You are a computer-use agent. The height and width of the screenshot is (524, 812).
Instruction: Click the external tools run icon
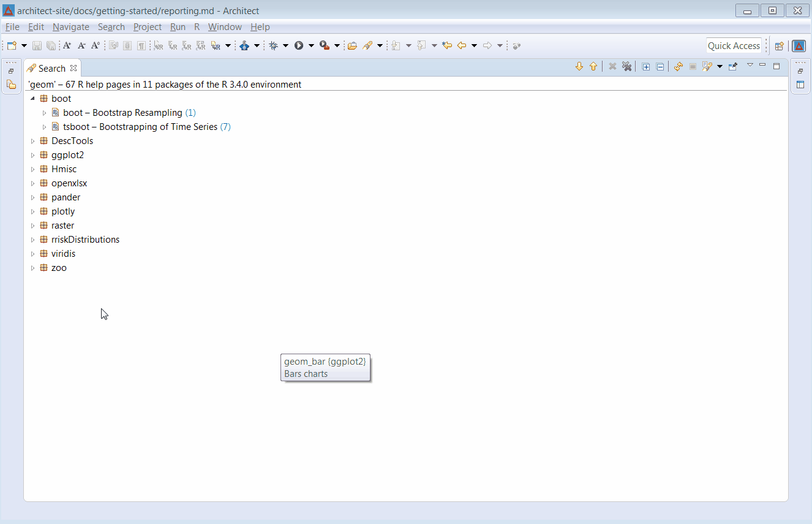click(325, 45)
